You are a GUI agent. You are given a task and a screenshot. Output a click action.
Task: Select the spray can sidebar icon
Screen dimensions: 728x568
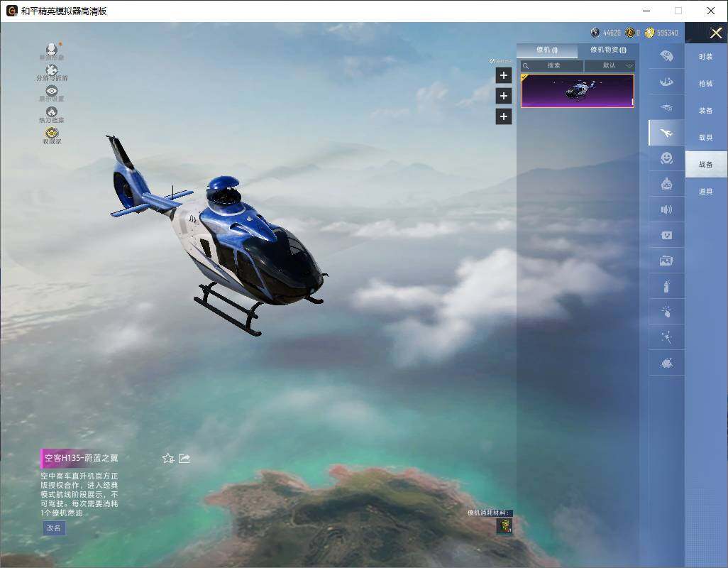666,287
